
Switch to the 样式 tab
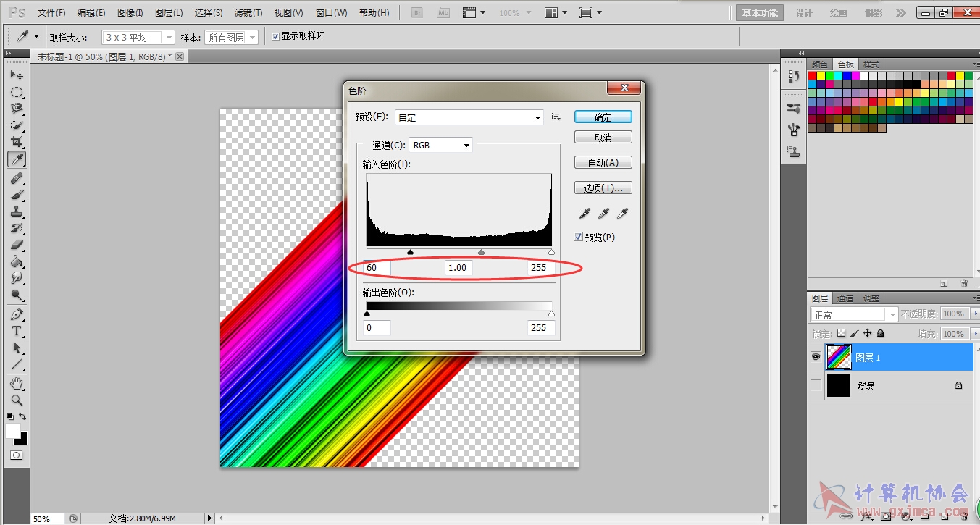point(871,64)
